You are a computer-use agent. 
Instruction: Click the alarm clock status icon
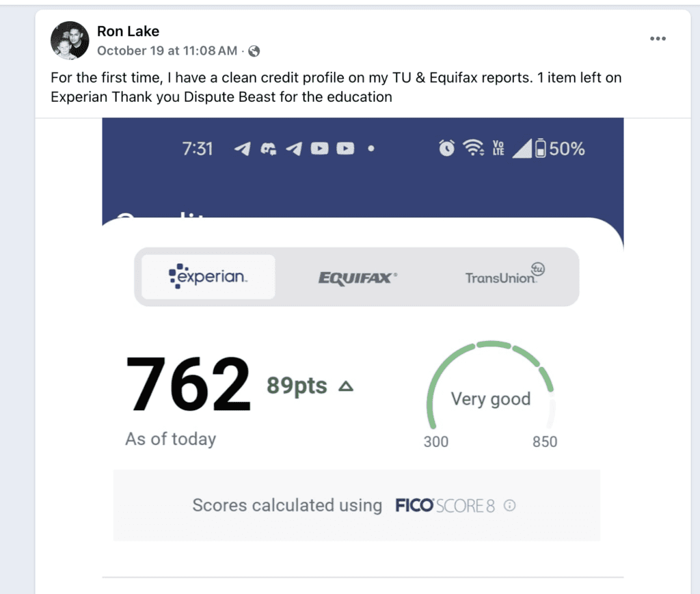coord(446,148)
